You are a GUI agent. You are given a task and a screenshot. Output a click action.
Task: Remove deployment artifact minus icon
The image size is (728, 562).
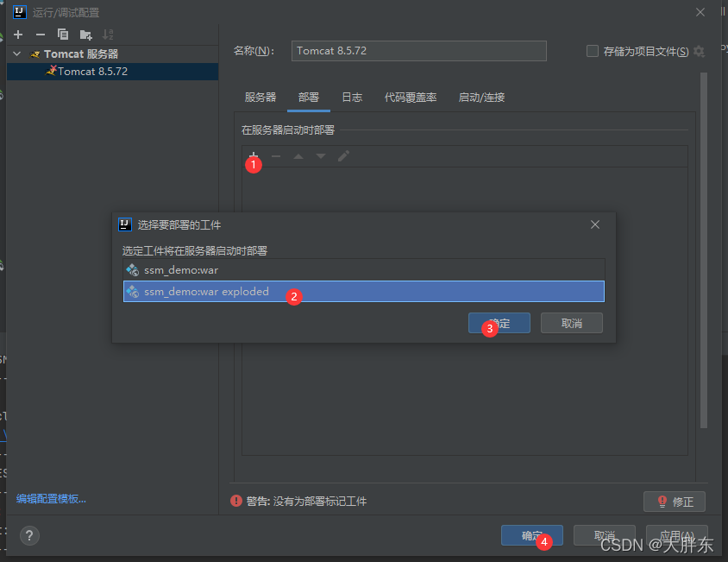pos(276,156)
